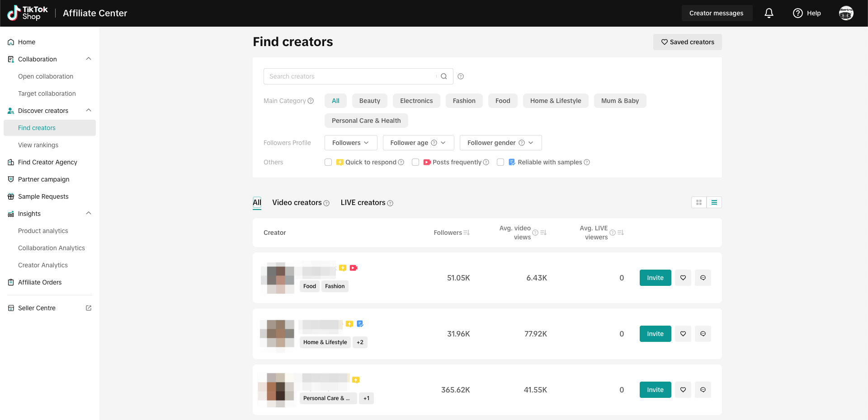Image resolution: width=868 pixels, height=420 pixels.
Task: Click the user profile avatar
Action: point(846,13)
